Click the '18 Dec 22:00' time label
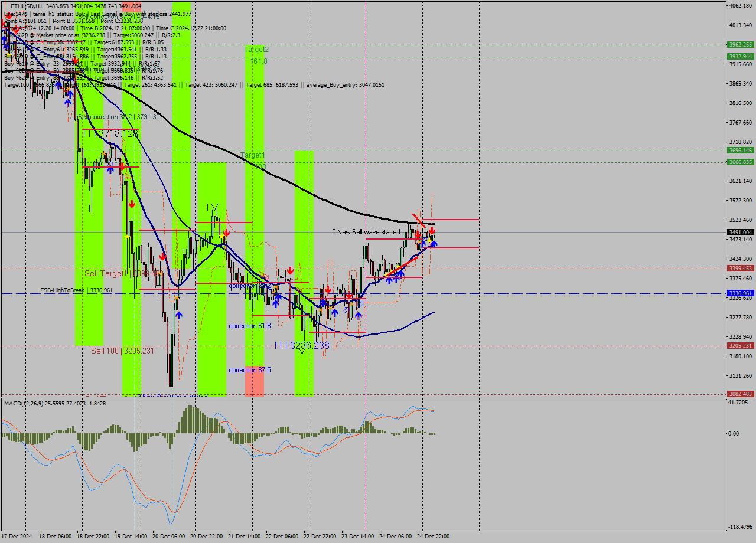Screen dimensions: 756x543 (94, 536)
